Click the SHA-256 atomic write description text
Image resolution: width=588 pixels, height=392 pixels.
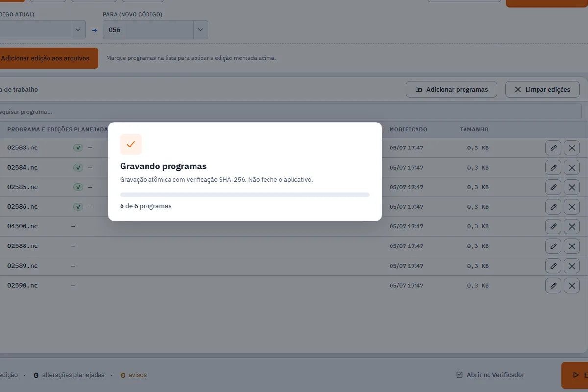point(216,180)
